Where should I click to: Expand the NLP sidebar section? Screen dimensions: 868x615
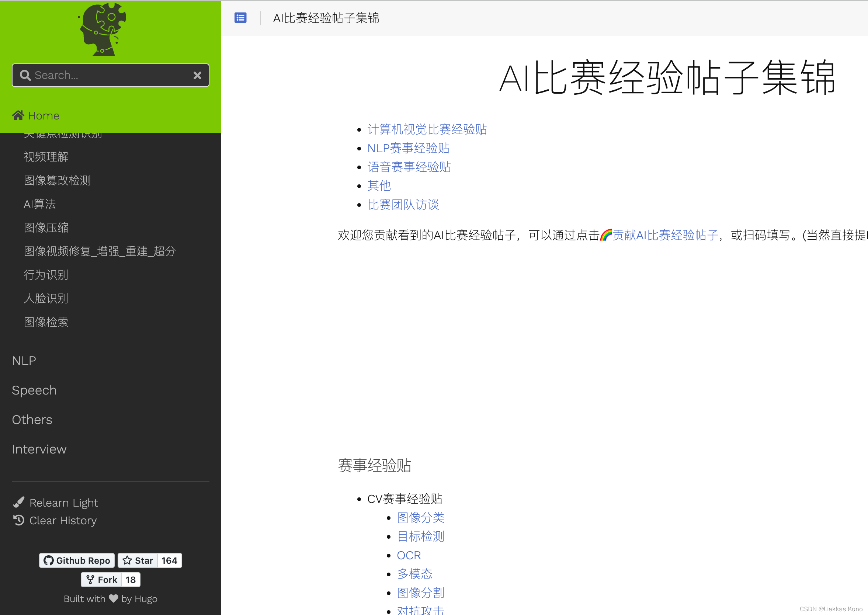[24, 360]
